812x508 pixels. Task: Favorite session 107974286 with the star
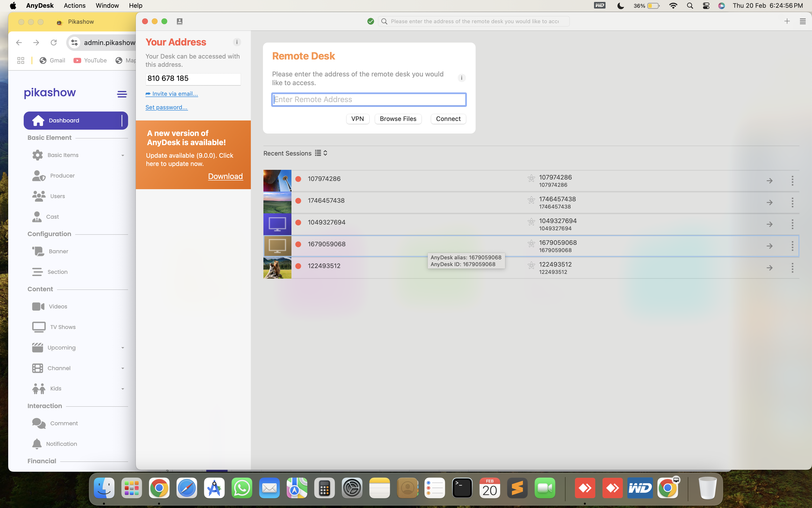[x=531, y=179]
